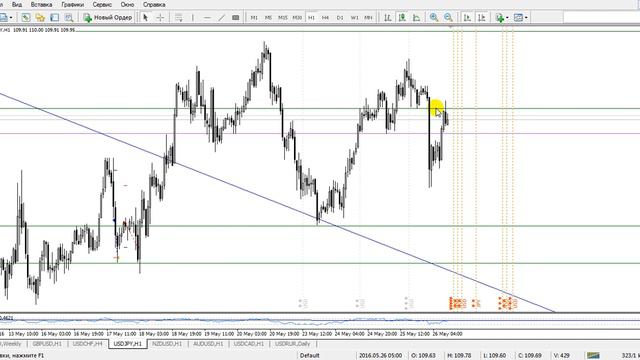The height and width of the screenshot is (360, 640).
Task: Open the Вид menu
Action: (x=17, y=4)
